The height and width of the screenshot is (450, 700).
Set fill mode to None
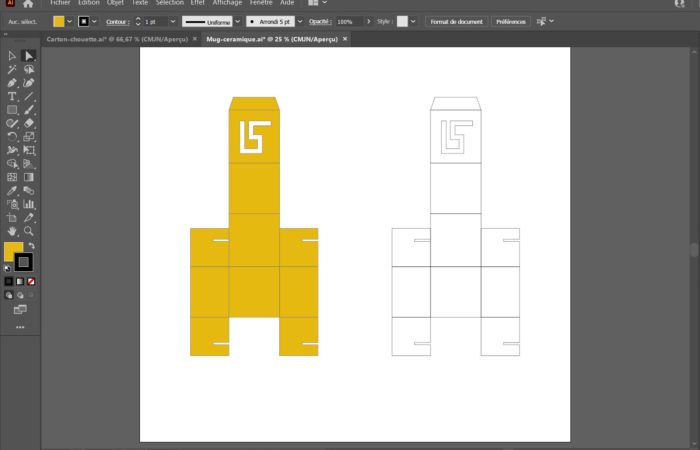coord(31,282)
